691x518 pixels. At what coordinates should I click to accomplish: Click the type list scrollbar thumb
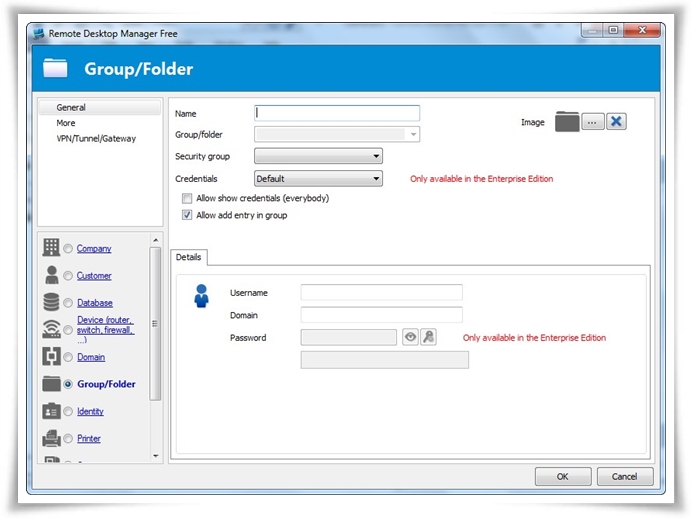click(x=155, y=324)
